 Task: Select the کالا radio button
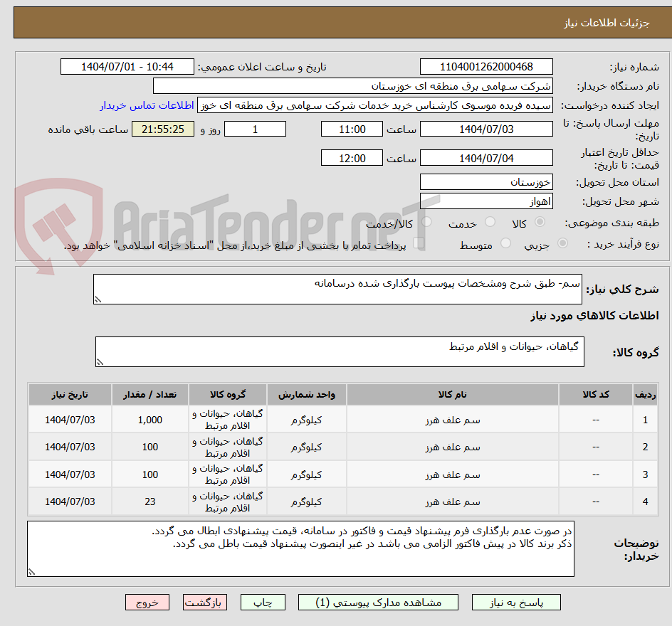point(540,222)
